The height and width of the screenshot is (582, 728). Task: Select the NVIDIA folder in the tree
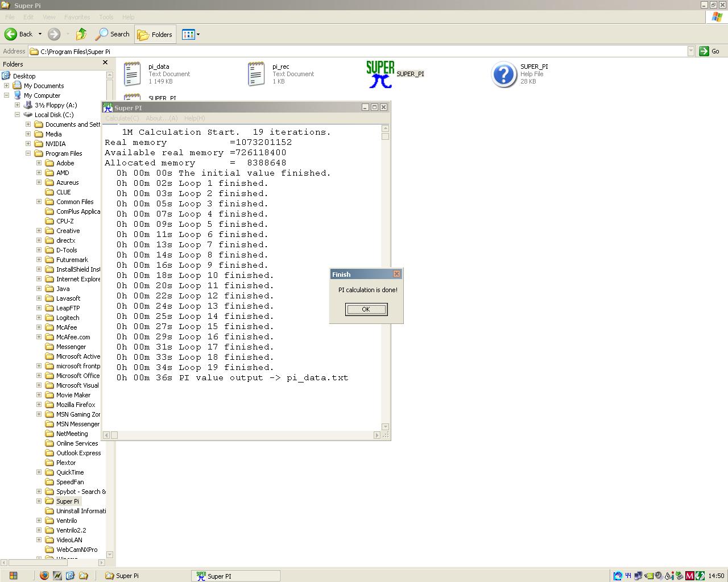click(55, 144)
